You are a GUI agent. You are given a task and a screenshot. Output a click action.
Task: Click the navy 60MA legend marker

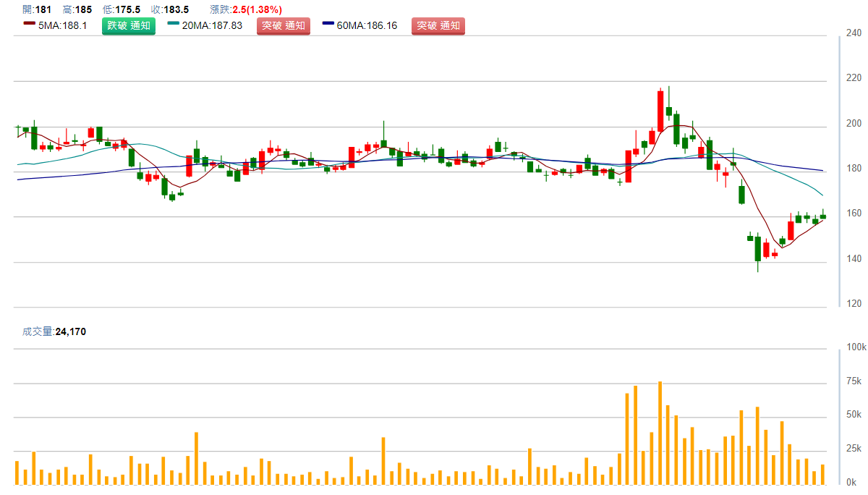click(329, 24)
